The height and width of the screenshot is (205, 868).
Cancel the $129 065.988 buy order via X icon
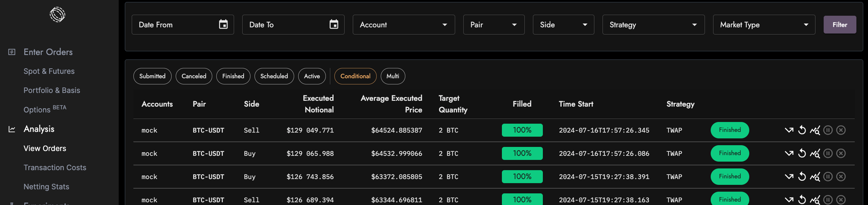(841, 153)
